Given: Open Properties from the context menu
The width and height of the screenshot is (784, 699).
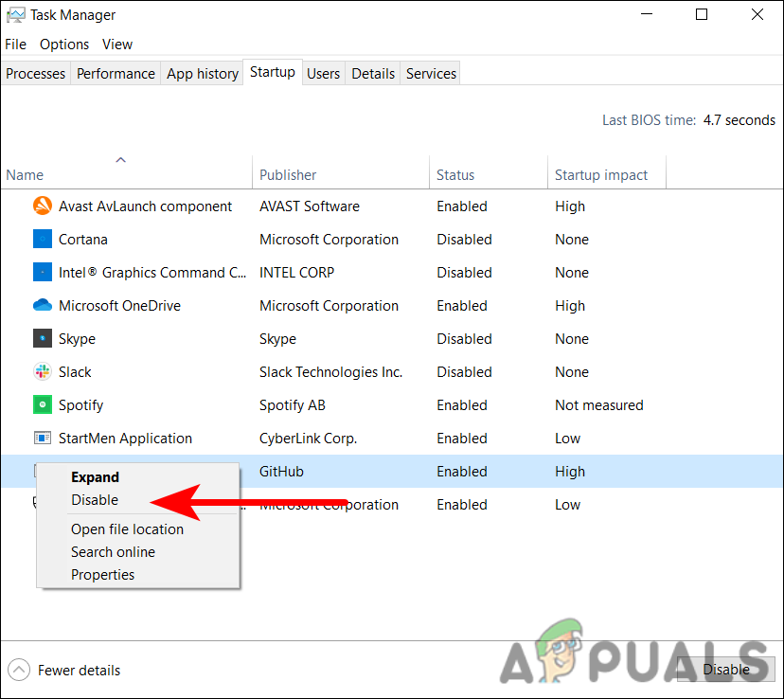Looking at the screenshot, I should (102, 575).
